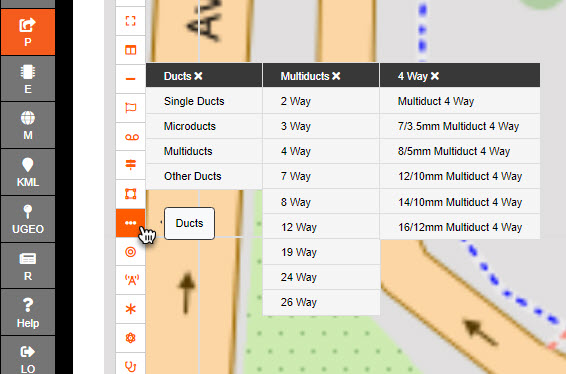Close the 4 Way menu column
566x374 pixels.
[x=435, y=76]
